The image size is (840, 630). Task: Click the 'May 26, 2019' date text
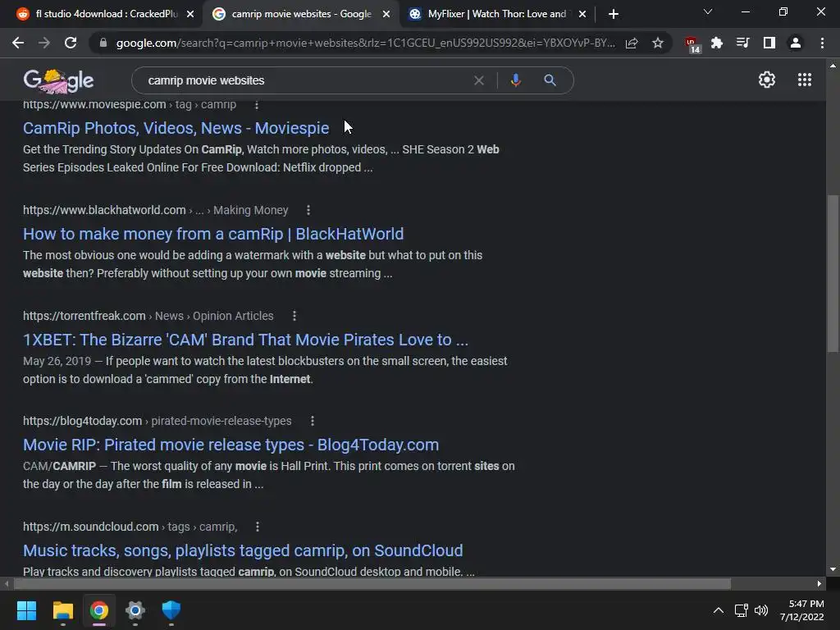(x=57, y=361)
